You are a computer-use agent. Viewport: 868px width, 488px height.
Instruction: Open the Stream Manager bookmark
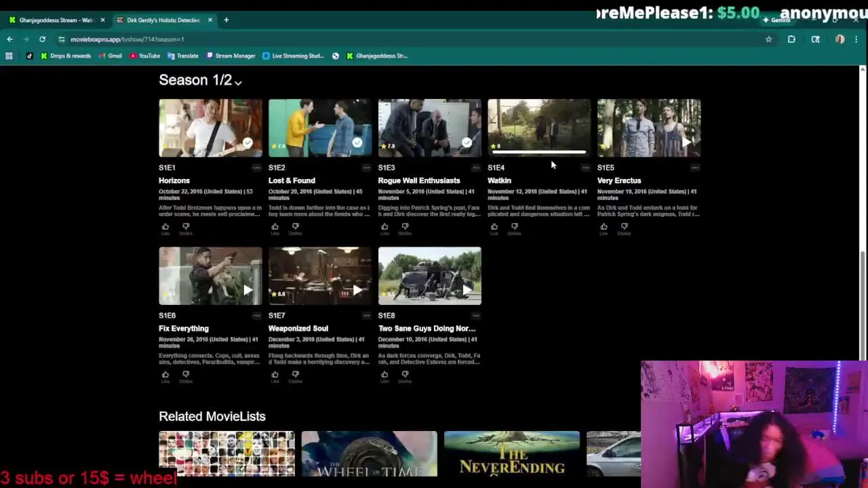pyautogui.click(x=231, y=56)
